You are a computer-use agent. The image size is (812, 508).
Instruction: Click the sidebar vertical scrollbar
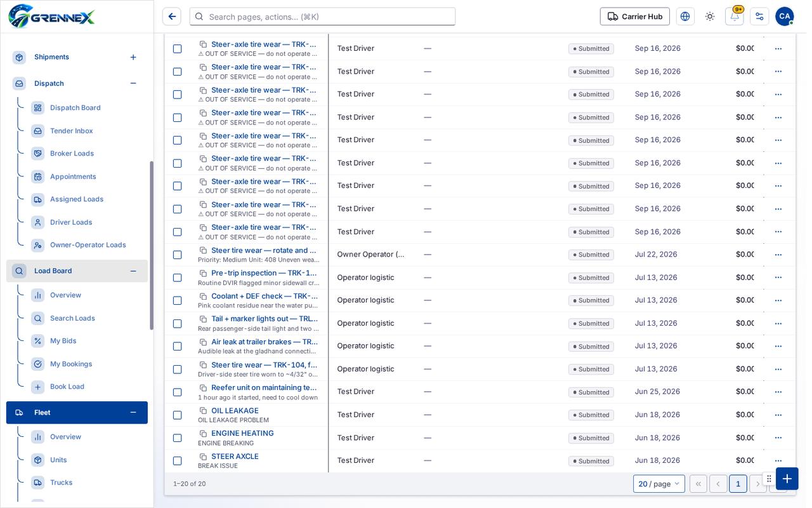pos(152,245)
